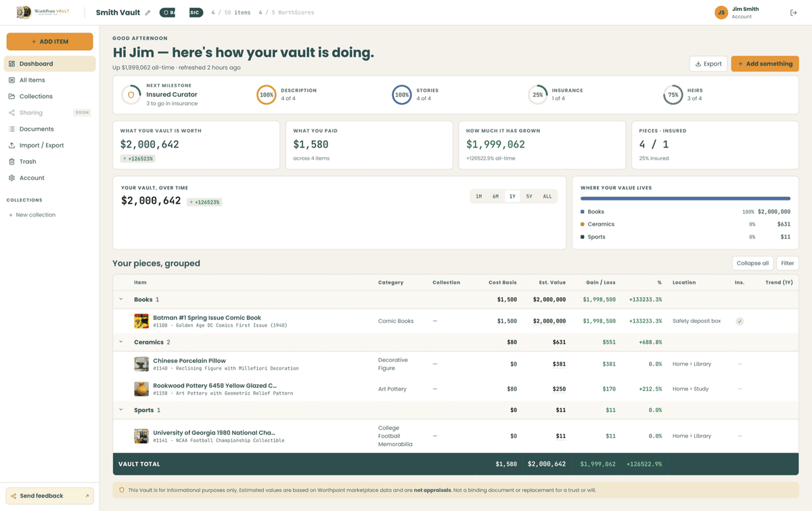Click the Rookwood Pottery $250 estimated value
The width and height of the screenshot is (812, 511).
[559, 389]
